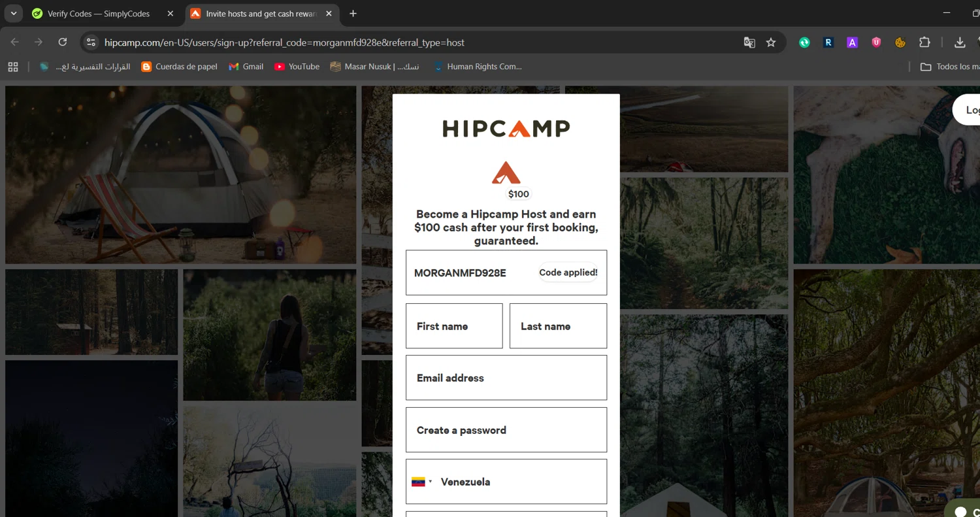This screenshot has width=980, height=517.
Task: Open the YouTube bookmark
Action: click(x=297, y=67)
